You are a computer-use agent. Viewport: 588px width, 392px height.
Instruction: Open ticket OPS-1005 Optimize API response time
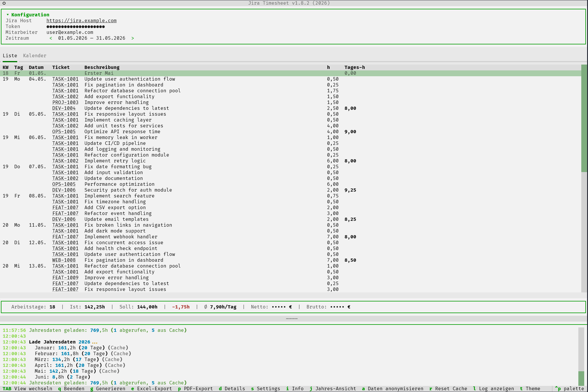tap(64, 132)
